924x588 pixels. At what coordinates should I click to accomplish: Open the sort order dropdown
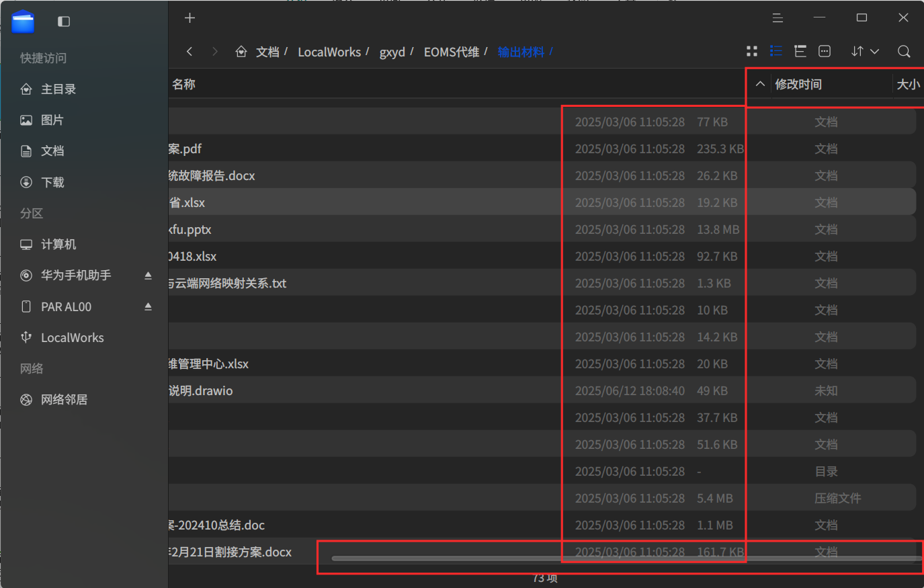click(x=865, y=52)
